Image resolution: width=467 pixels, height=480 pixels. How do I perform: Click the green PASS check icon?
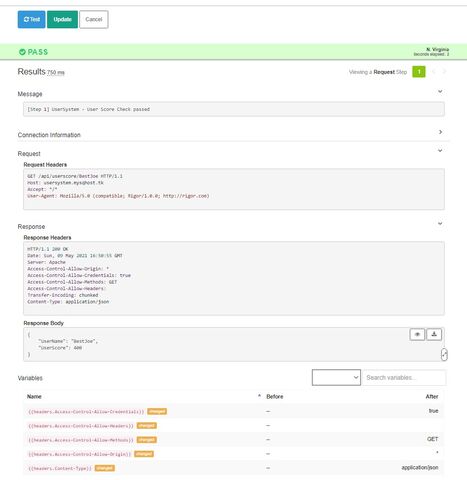pyautogui.click(x=22, y=52)
